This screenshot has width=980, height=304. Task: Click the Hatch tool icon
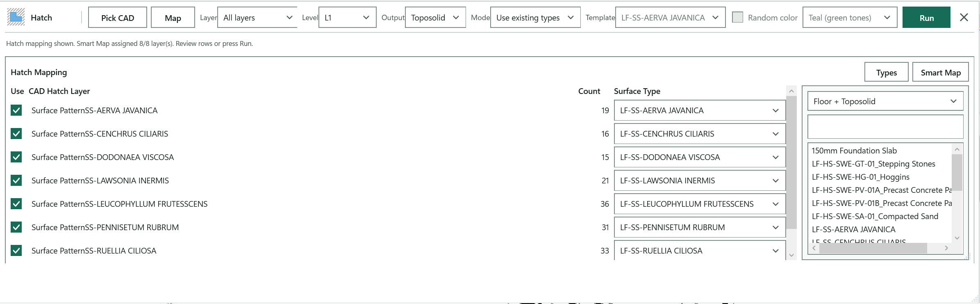(x=16, y=17)
